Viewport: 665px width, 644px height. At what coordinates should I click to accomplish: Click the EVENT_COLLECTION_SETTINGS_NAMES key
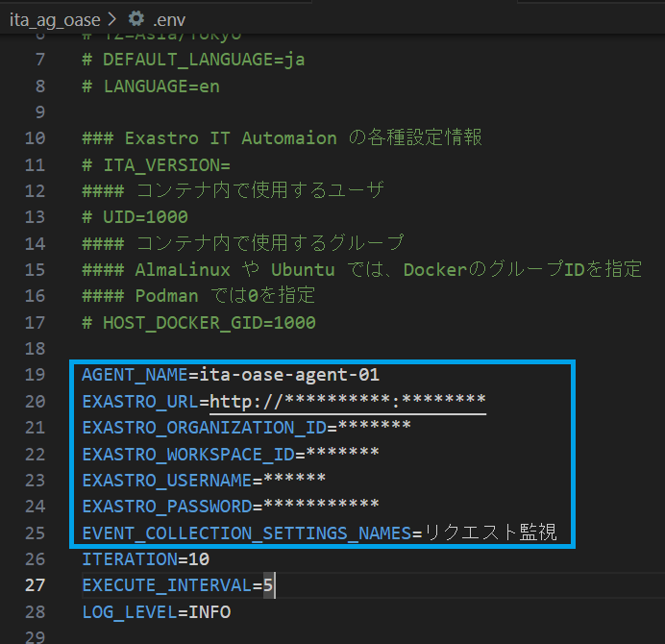(x=246, y=533)
